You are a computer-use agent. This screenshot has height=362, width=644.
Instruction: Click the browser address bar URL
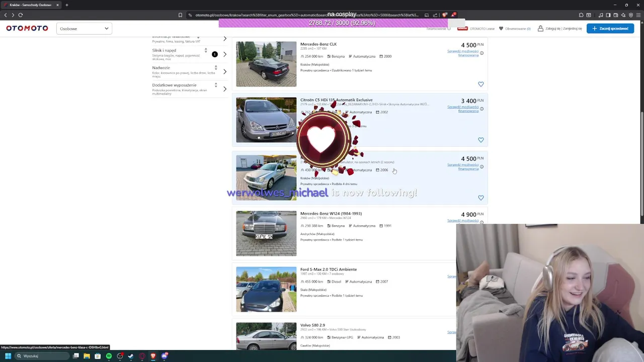coord(307,15)
